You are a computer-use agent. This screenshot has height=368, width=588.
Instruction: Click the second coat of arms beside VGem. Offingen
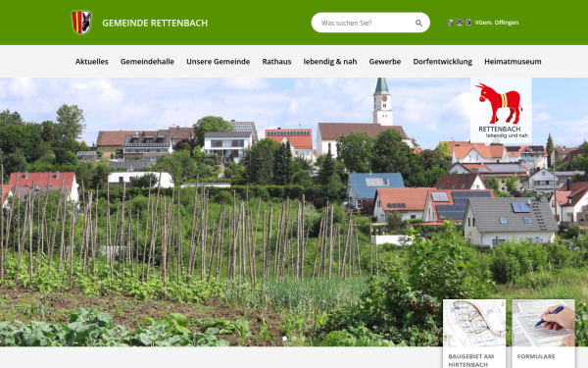click(x=460, y=23)
